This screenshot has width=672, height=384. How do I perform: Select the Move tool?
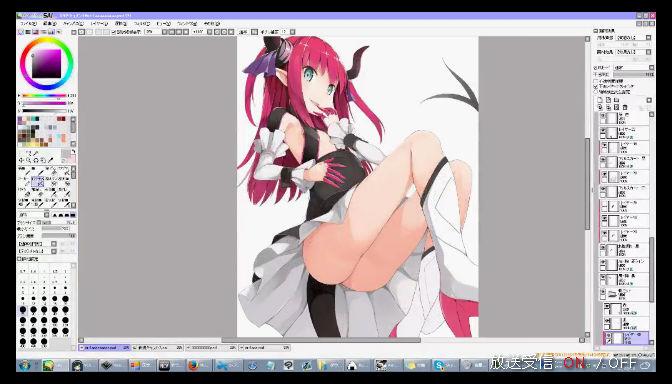(x=21, y=160)
